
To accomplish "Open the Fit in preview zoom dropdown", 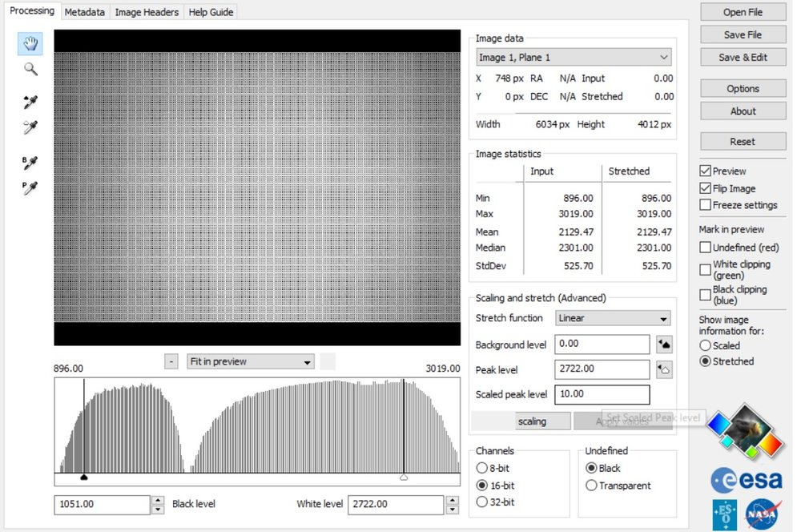I will [250, 361].
